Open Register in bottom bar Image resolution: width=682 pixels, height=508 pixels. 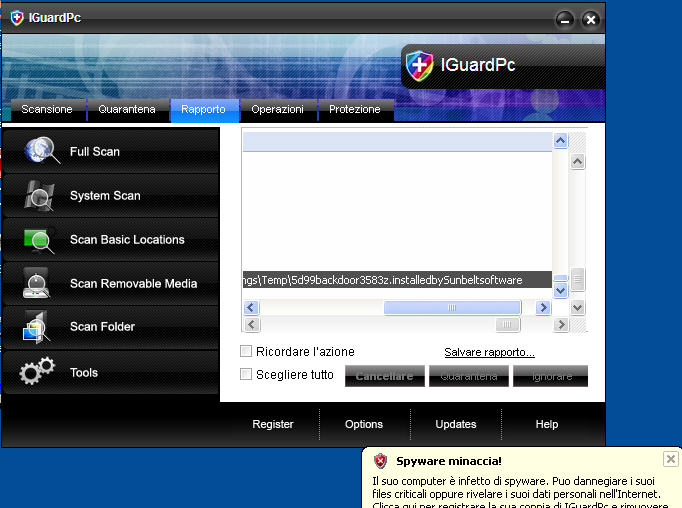[273, 424]
